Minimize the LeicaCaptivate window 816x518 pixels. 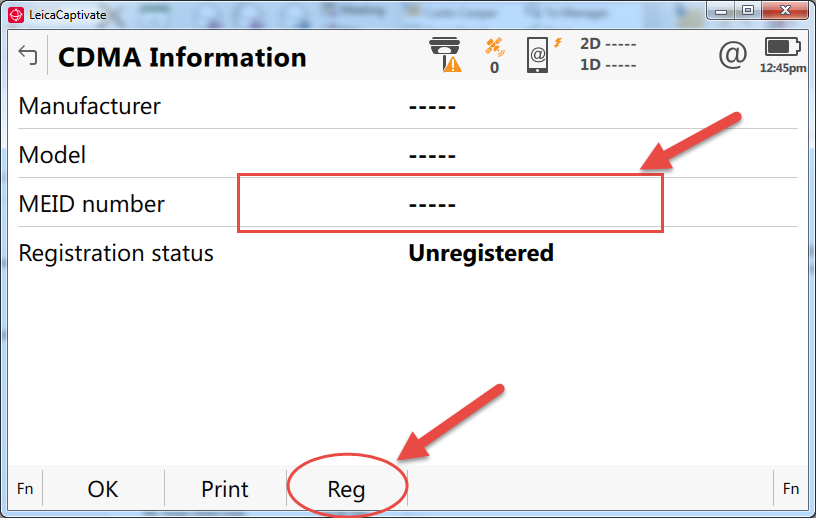720,10
